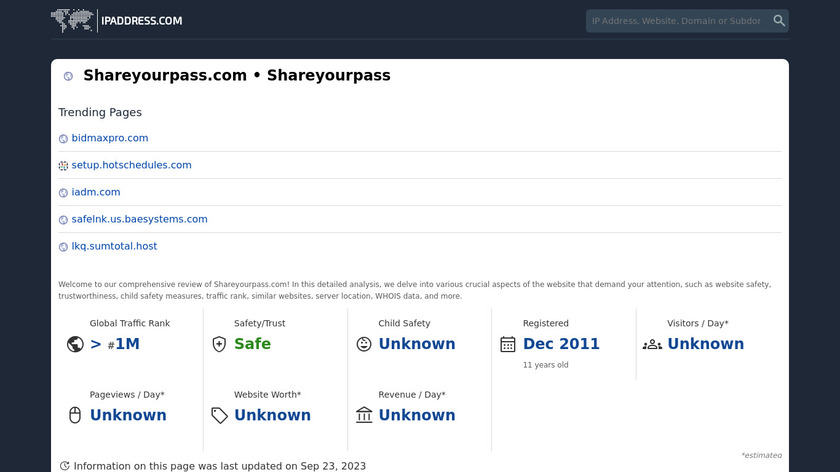The image size is (840, 472).
Task: Click the '*estimated' footnote
Action: [x=761, y=455]
